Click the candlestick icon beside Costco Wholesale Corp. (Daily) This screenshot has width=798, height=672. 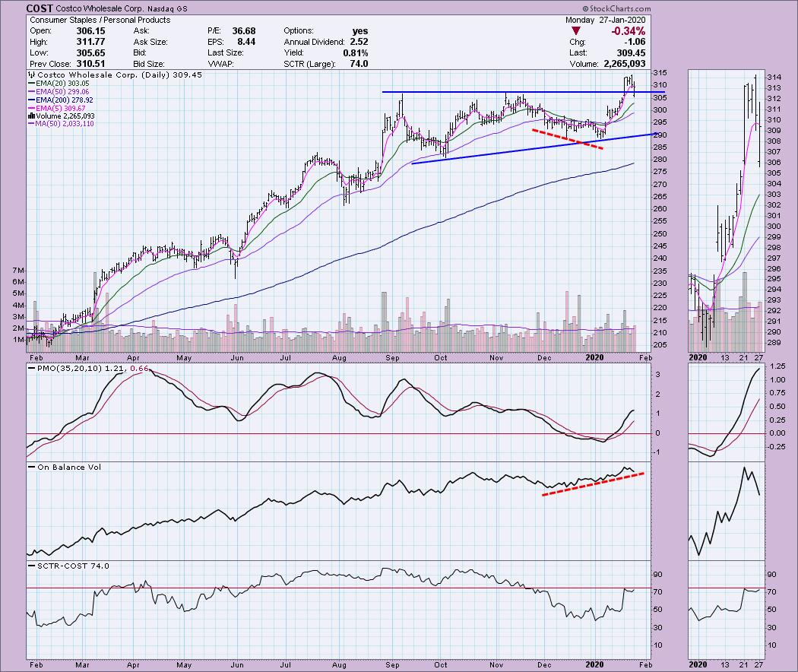tap(32, 74)
